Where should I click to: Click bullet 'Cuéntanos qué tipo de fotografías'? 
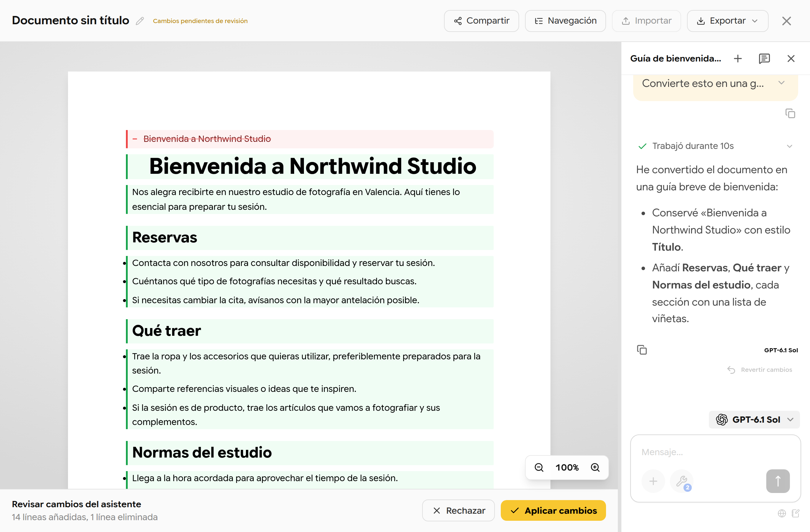274,281
